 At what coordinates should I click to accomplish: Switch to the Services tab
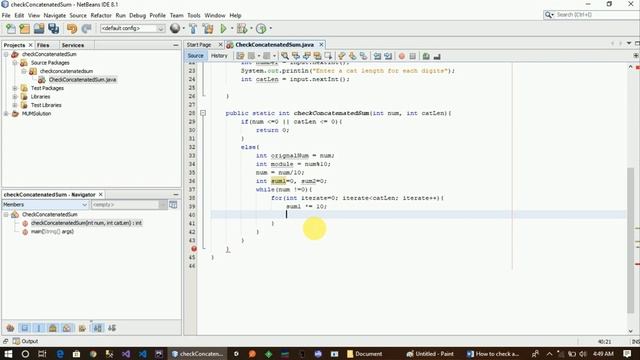click(x=73, y=45)
